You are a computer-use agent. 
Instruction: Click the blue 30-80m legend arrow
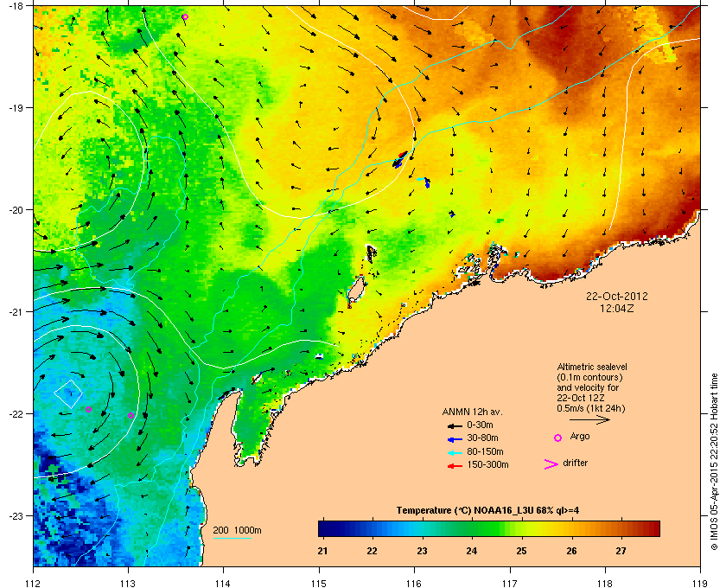coord(455,438)
